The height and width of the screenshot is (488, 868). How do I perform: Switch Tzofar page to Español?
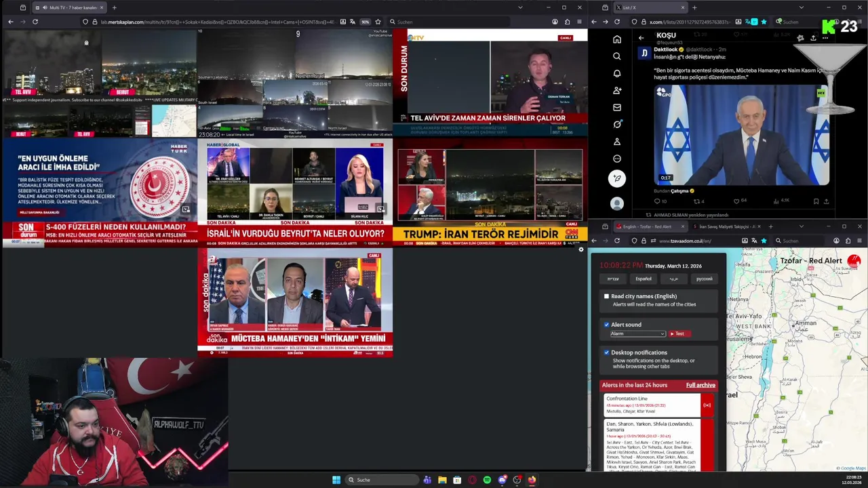coord(643,279)
